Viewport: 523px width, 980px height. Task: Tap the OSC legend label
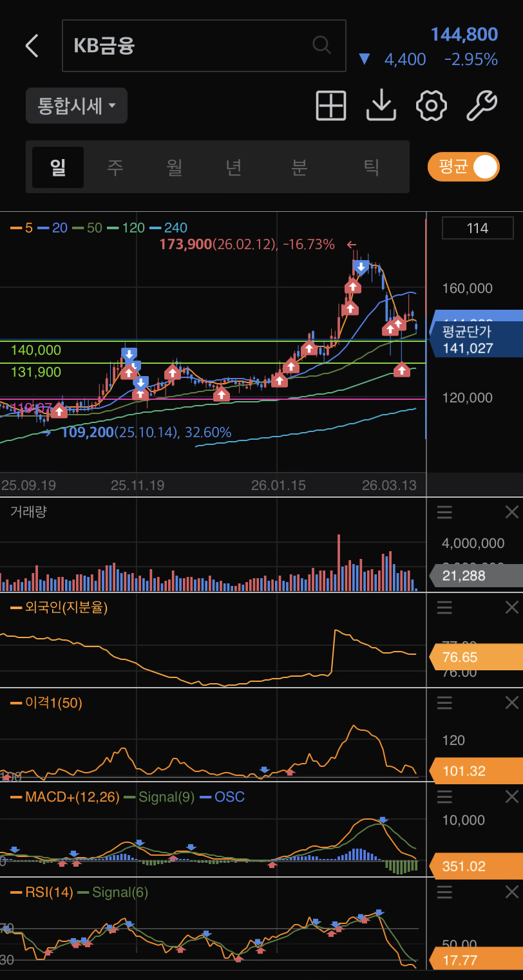[x=223, y=797]
